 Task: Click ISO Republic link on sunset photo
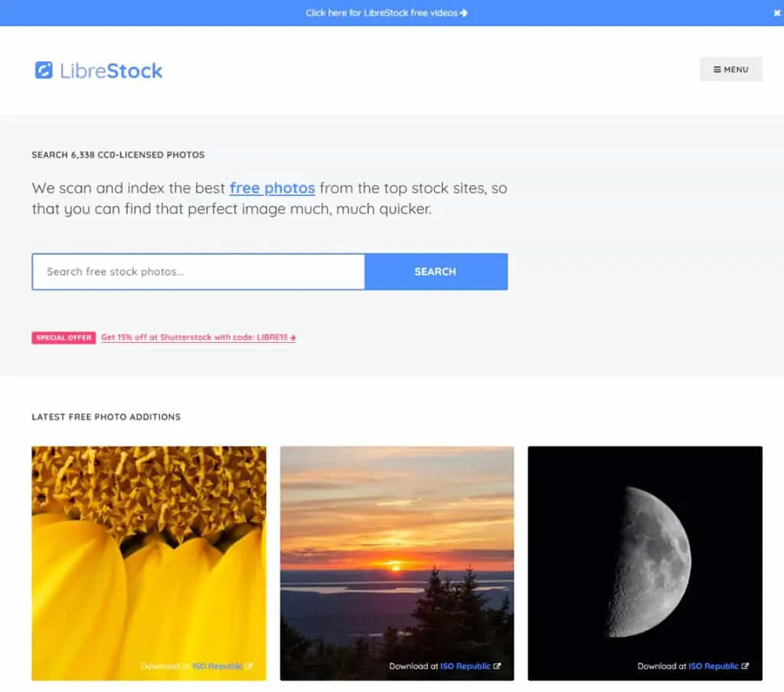[x=465, y=666]
